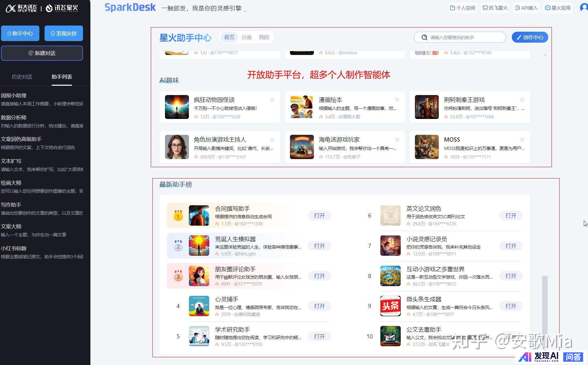
Task: Switch to the 首页 tab
Action: 229,37
